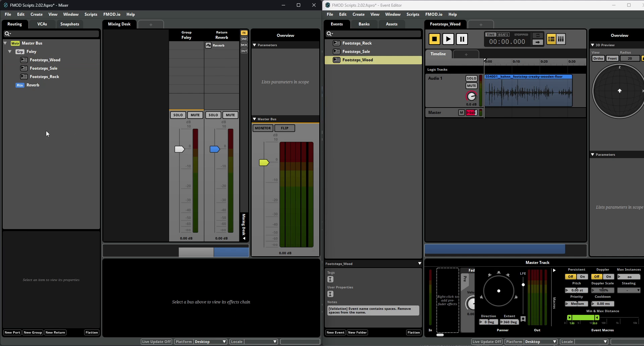
Task: Mute the Foley group strip
Action: [195, 115]
